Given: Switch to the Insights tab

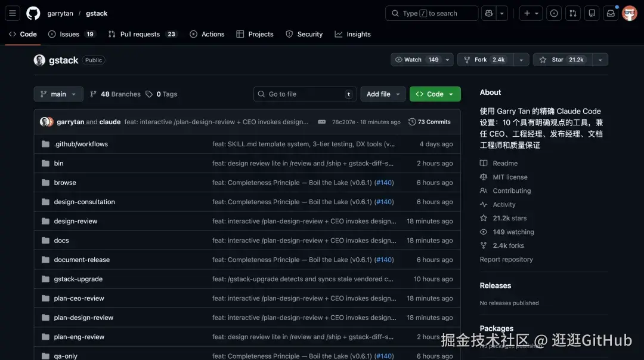Looking at the screenshot, I should pyautogui.click(x=353, y=34).
